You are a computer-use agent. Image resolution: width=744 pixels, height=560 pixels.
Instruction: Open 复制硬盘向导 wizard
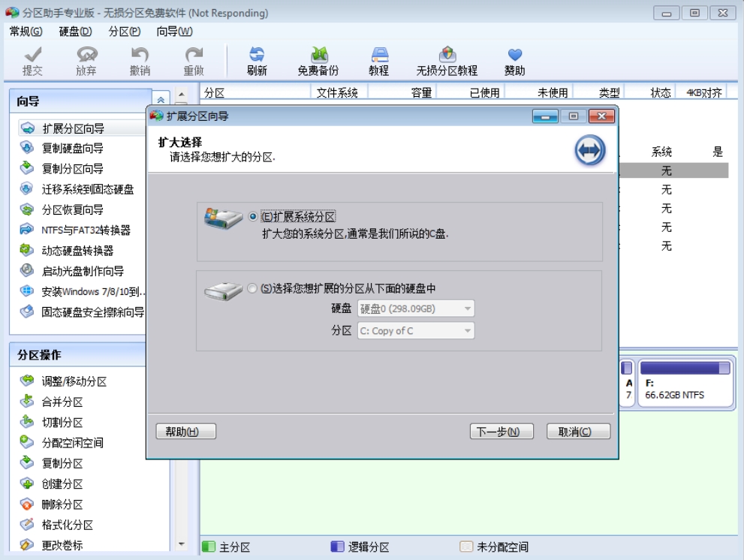pos(72,149)
